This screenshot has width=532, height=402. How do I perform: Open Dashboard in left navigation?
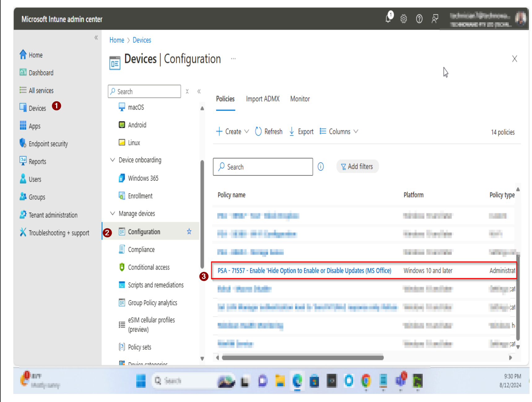[37, 72]
